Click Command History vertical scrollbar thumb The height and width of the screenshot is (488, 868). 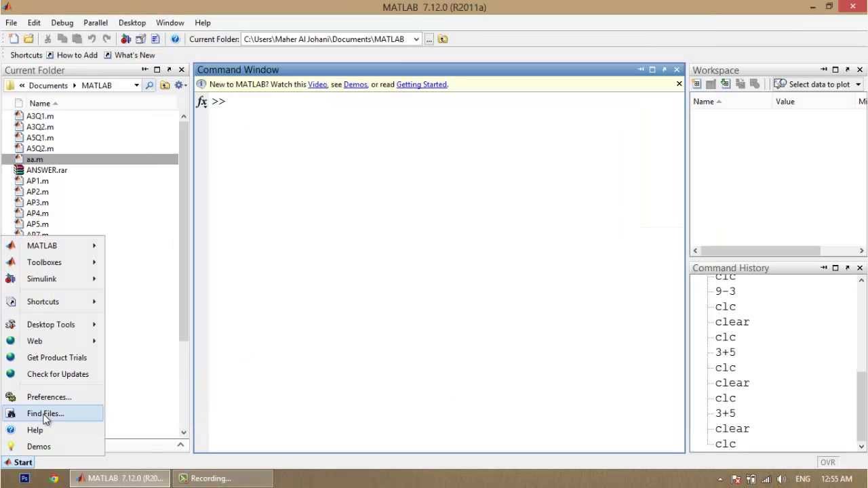(861, 405)
